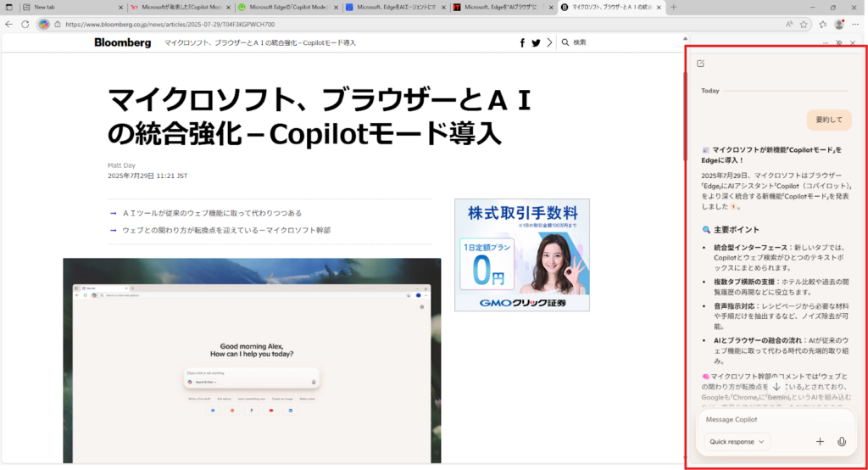Switch to the Yahoo 'Microsoftが発表した' tab
Screen dimensions: 868x470
tap(180, 7)
